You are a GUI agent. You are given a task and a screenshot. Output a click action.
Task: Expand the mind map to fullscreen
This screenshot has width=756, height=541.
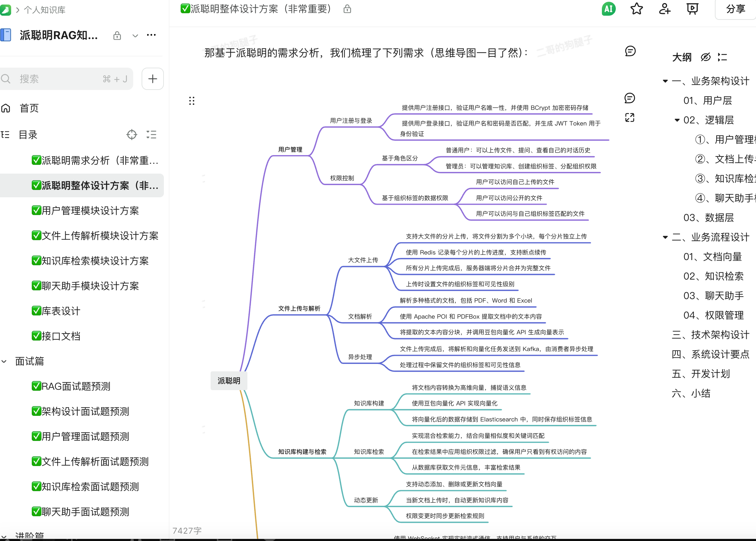(630, 118)
